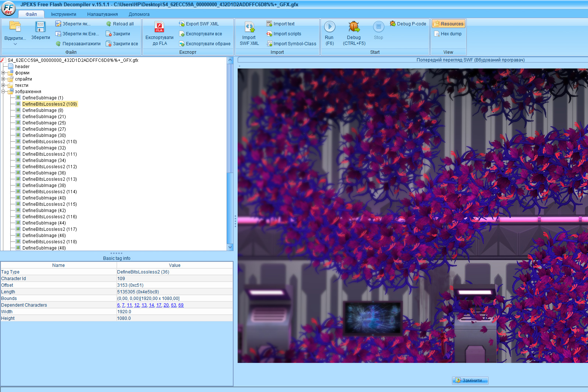Click the tree panel's scroll-down arrow

click(230, 247)
